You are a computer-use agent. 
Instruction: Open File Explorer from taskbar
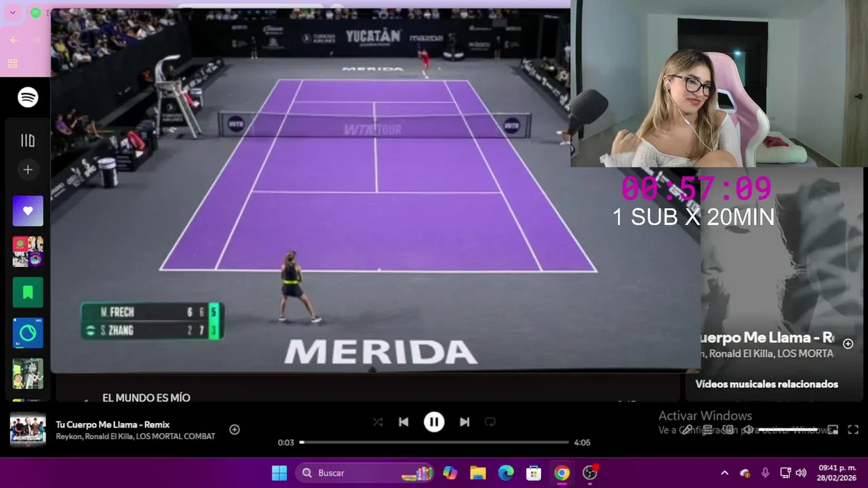478,473
